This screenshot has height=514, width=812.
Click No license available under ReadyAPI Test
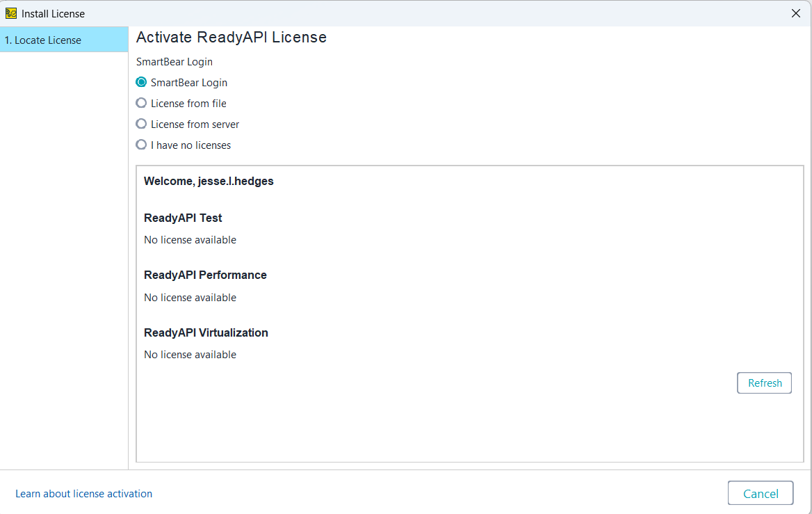coord(190,239)
